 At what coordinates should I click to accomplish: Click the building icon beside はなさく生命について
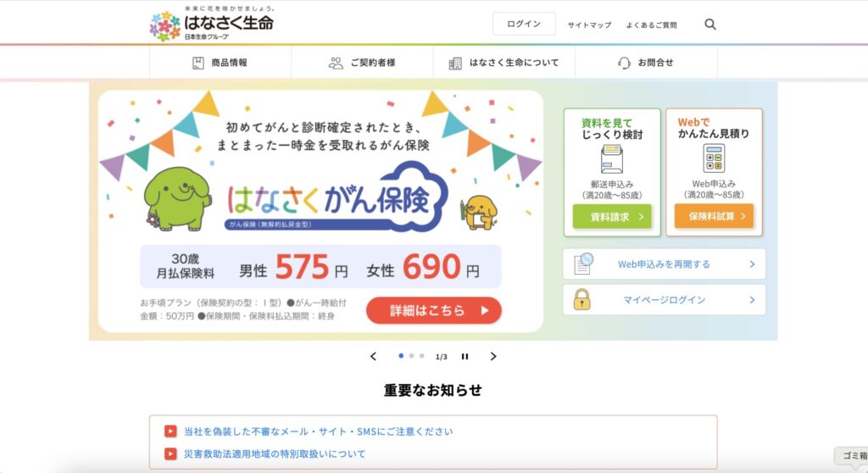455,63
